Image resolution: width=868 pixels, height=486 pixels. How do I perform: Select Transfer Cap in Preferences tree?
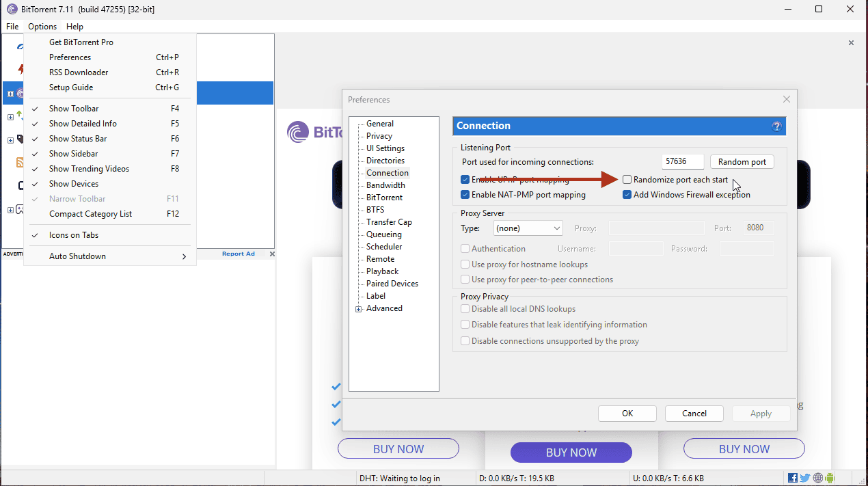(x=389, y=222)
